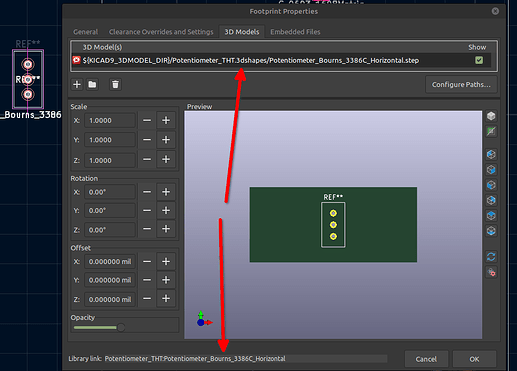Increase Scale X with plus button
The width and height of the screenshot is (517, 371).
coord(166,120)
